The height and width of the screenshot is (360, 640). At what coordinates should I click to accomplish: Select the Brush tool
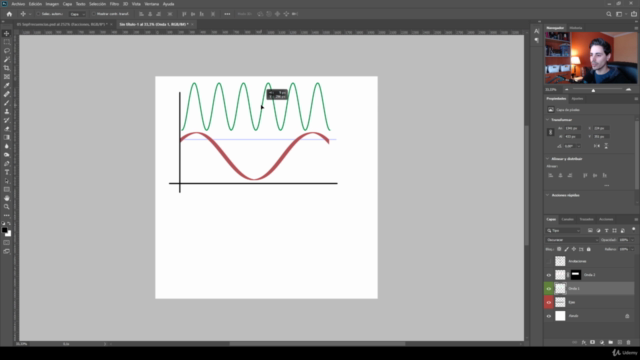point(7,103)
